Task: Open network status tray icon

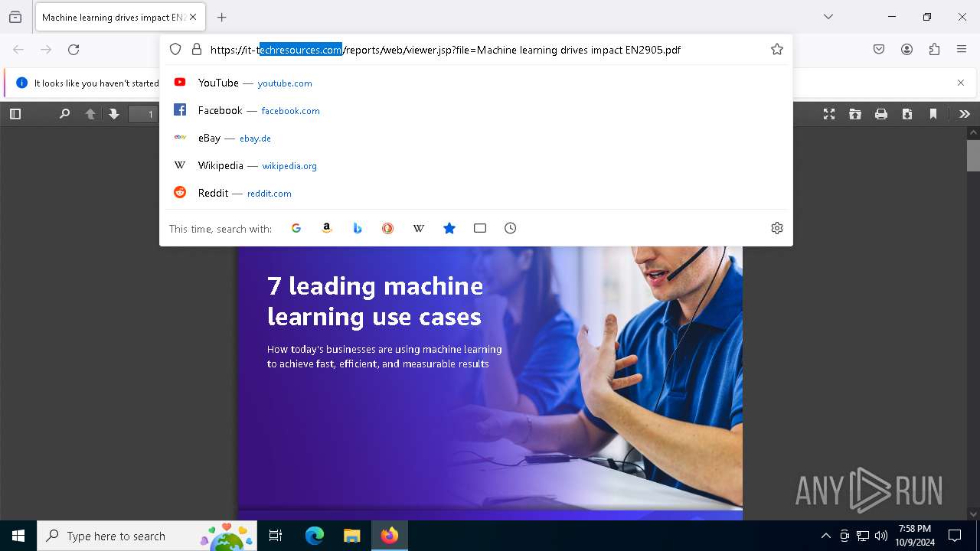Action: (x=863, y=536)
